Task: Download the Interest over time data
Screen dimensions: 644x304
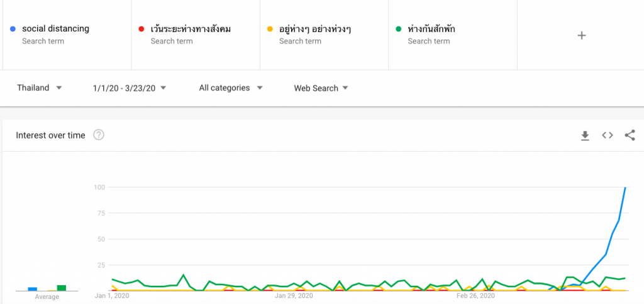Action: click(x=585, y=135)
